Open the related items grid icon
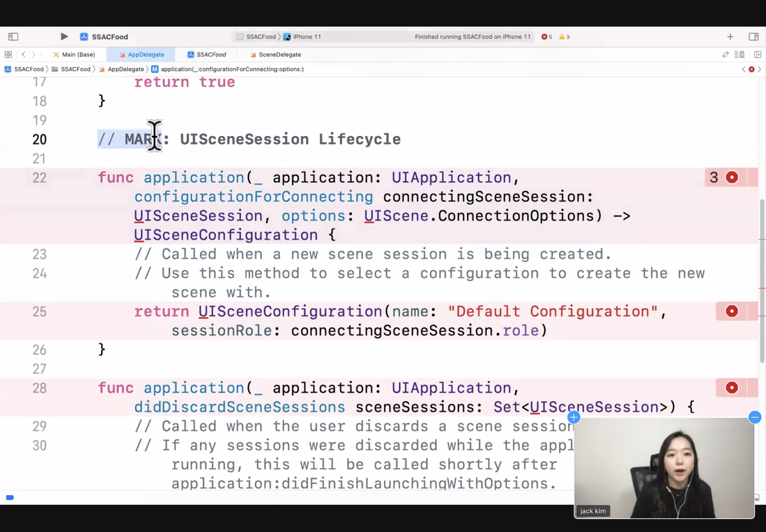Viewport: 766px width, 532px height. click(8, 54)
